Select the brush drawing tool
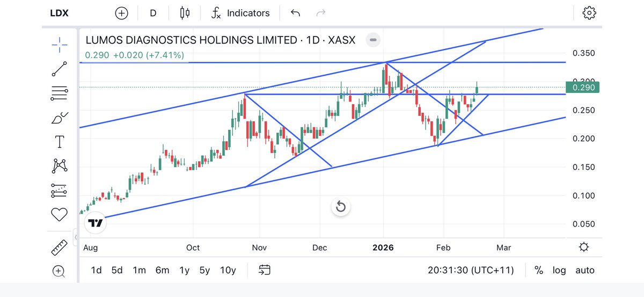Viewport: 644px width, 297px height. [x=60, y=118]
